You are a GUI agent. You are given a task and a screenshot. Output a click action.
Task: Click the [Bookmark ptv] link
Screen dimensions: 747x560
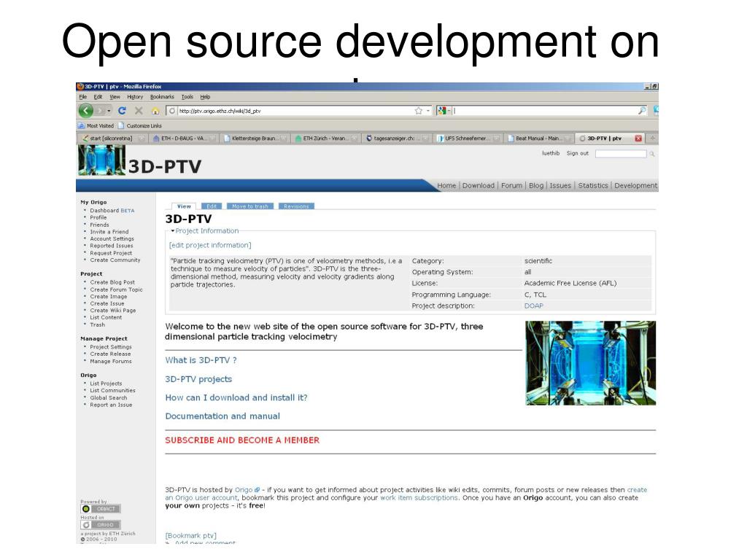[190, 536]
